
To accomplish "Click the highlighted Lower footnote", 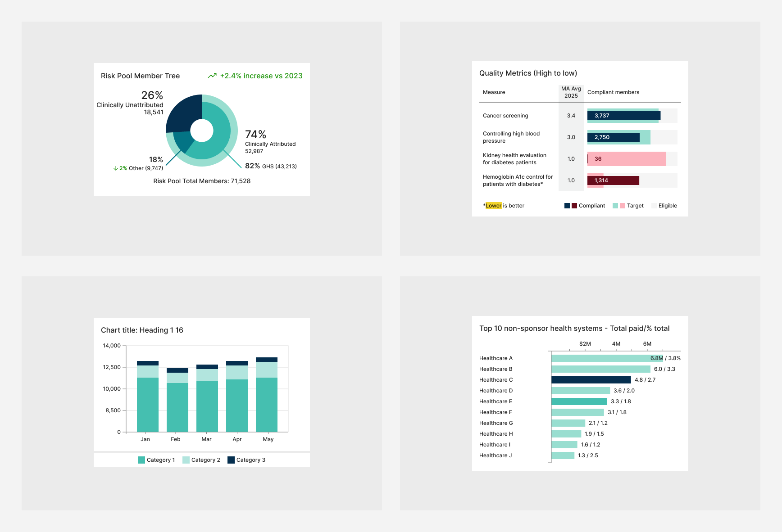I will click(494, 206).
